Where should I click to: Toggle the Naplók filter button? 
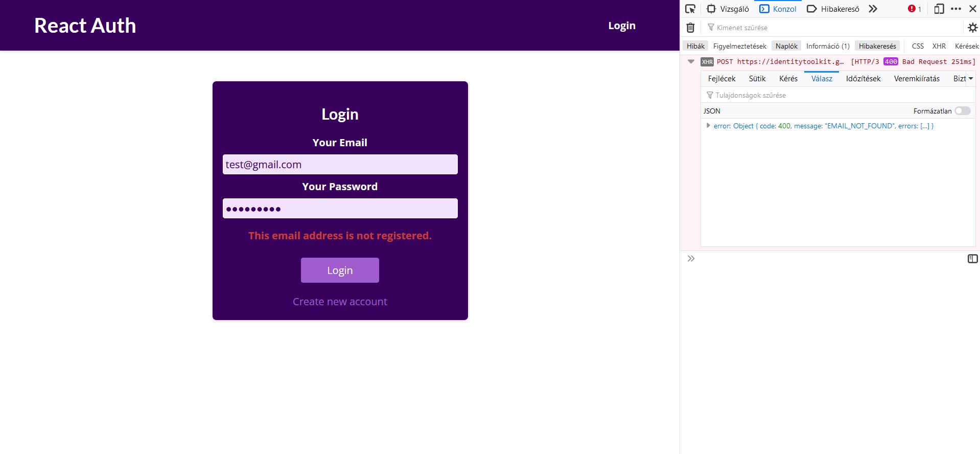[x=786, y=46]
